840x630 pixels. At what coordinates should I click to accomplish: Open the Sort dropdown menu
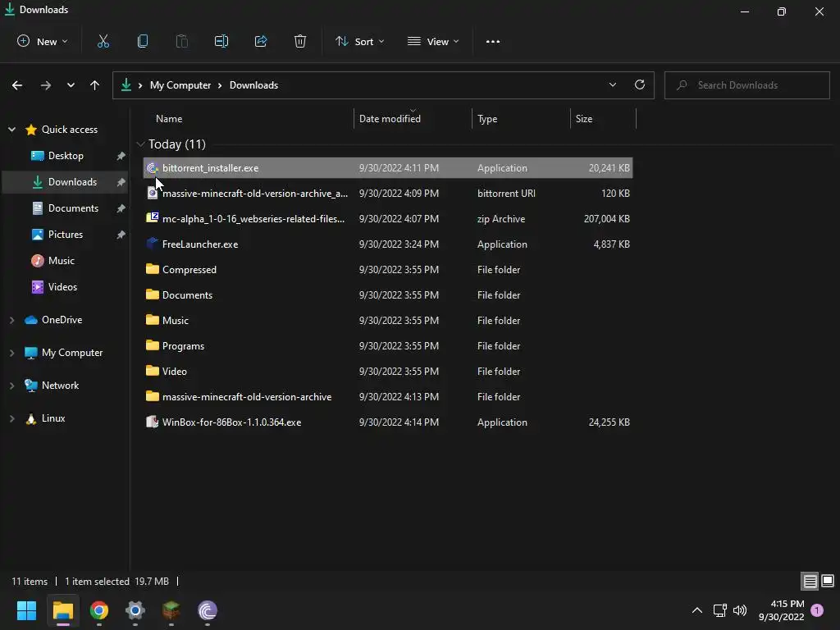tap(359, 41)
